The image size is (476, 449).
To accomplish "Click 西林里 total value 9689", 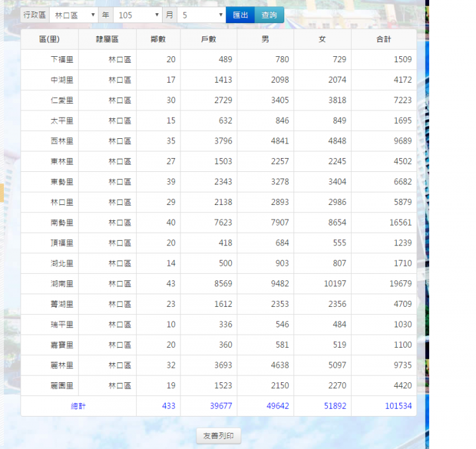I will [403, 141].
